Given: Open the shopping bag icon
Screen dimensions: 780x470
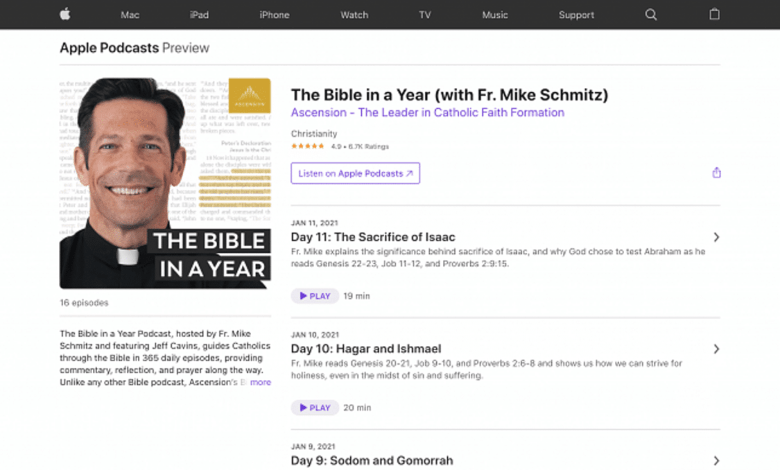Looking at the screenshot, I should click(x=714, y=15).
